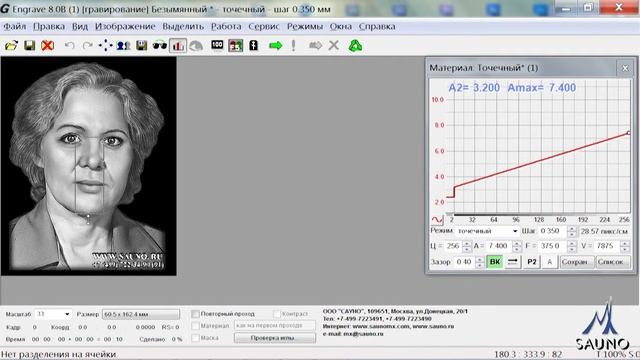Click the grey X cancel icon

tap(334, 45)
